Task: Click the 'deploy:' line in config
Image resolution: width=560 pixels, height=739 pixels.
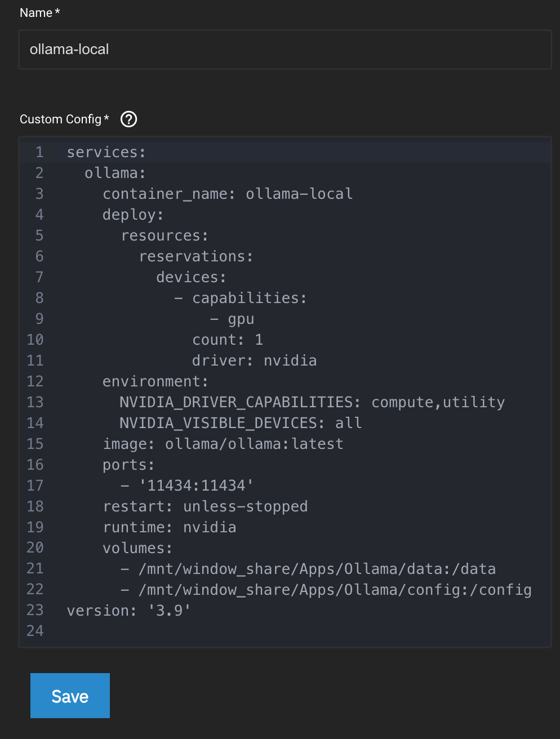Action: 133,215
